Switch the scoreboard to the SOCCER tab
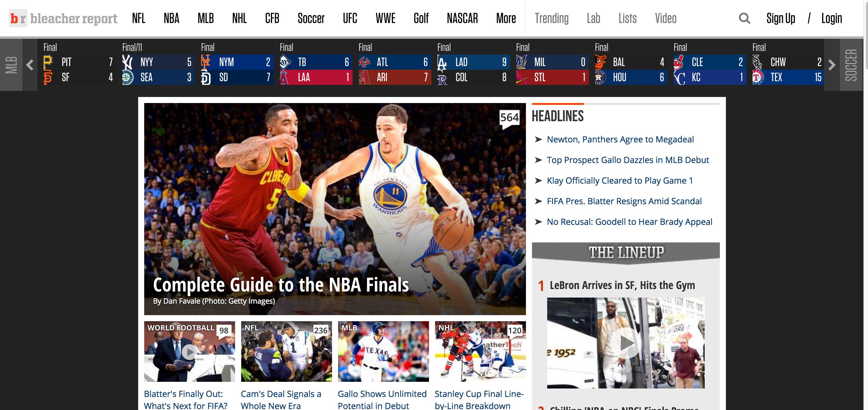The height and width of the screenshot is (410, 868). [x=851, y=65]
